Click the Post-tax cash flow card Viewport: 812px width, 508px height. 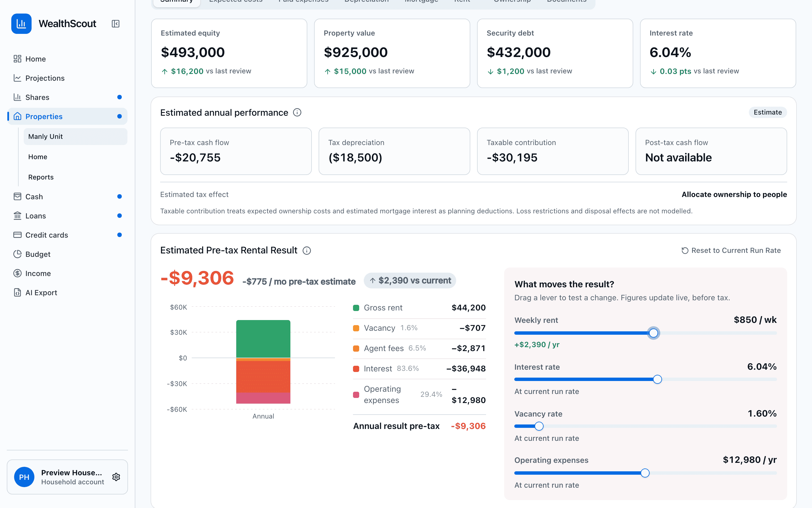711,151
